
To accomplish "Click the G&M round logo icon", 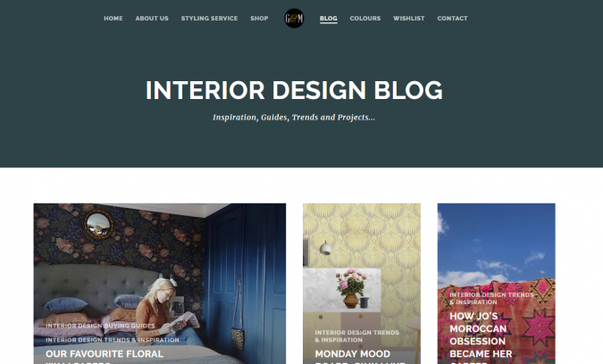I will [x=294, y=18].
